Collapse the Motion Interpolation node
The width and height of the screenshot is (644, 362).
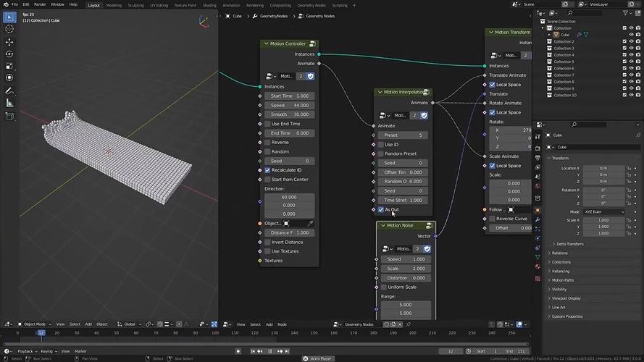point(380,92)
